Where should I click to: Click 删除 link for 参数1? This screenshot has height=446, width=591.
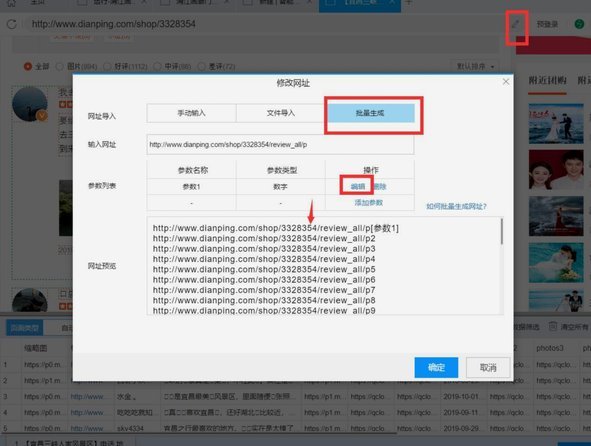tap(380, 187)
